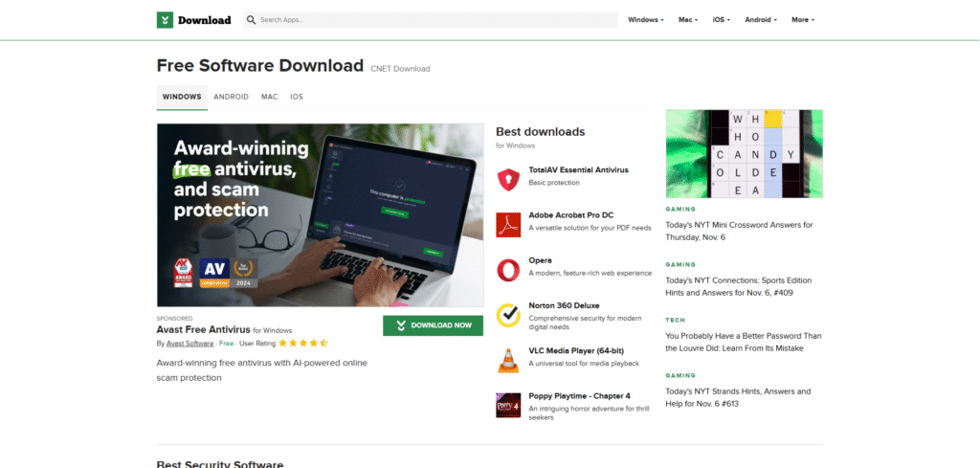Viewport: 980px width, 468px height.
Task: Click the CNET Download subtitle text
Action: click(x=400, y=69)
